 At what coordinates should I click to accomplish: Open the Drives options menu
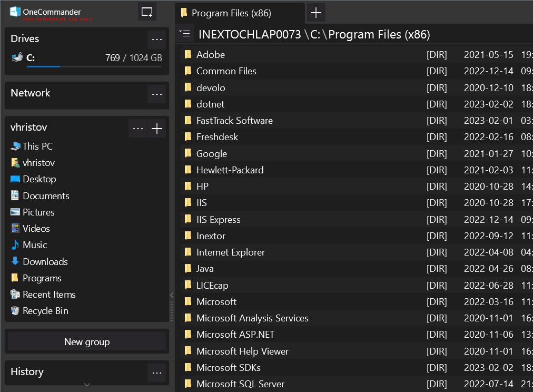pos(156,39)
